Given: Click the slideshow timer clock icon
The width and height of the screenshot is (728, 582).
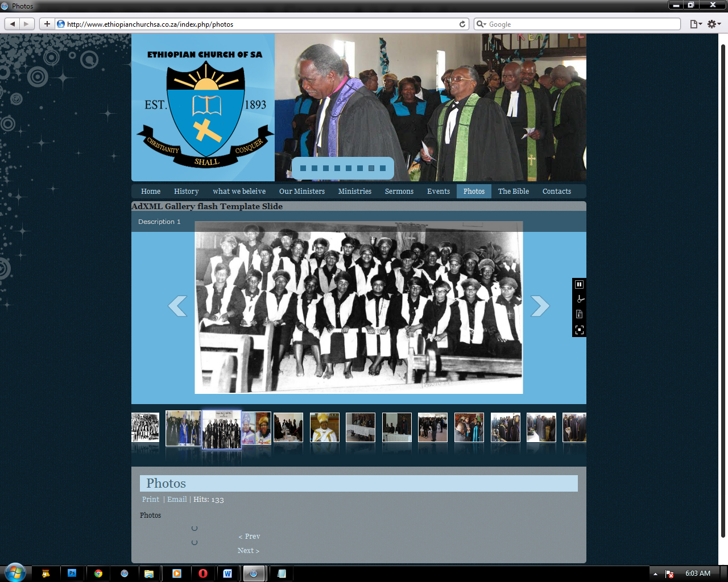Looking at the screenshot, I should tap(580, 299).
